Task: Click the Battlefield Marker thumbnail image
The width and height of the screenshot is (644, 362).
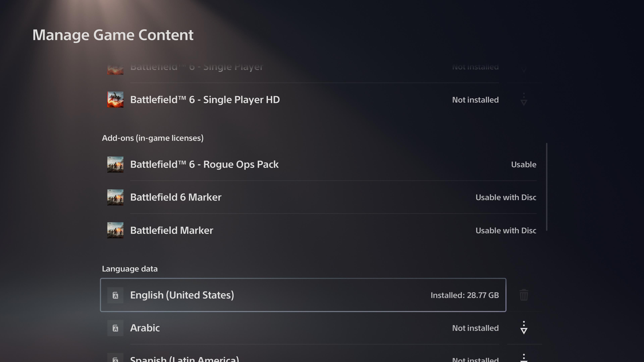Action: [x=115, y=230]
